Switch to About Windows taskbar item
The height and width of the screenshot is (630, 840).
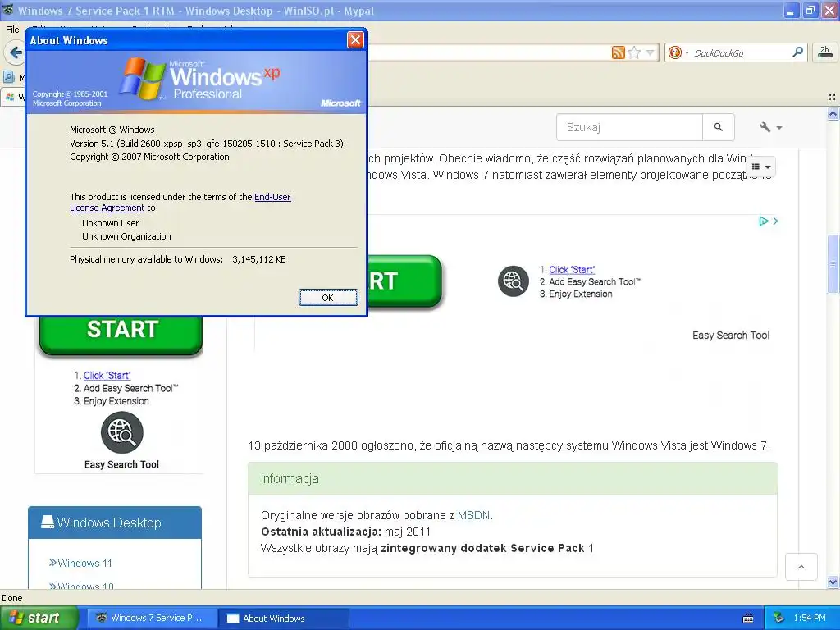[x=284, y=618]
